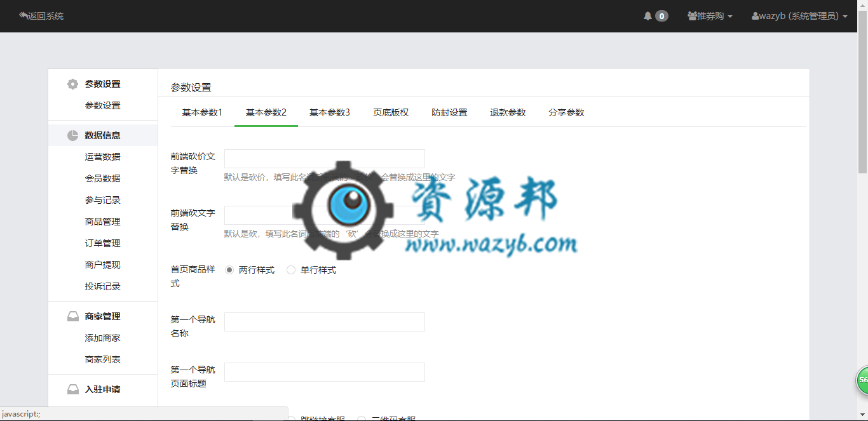Select the 两行样式 radio button
The image size is (868, 421).
coord(229,270)
